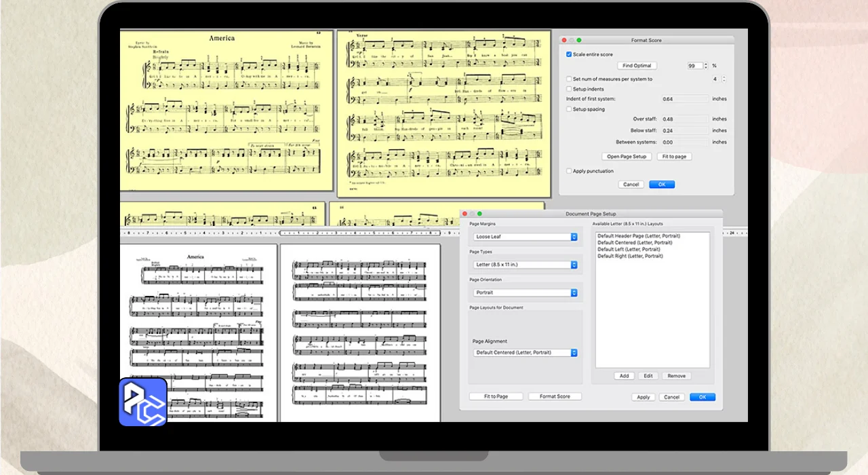868x475 pixels.
Task: Click the Find Optimal button
Action: pyautogui.click(x=637, y=66)
